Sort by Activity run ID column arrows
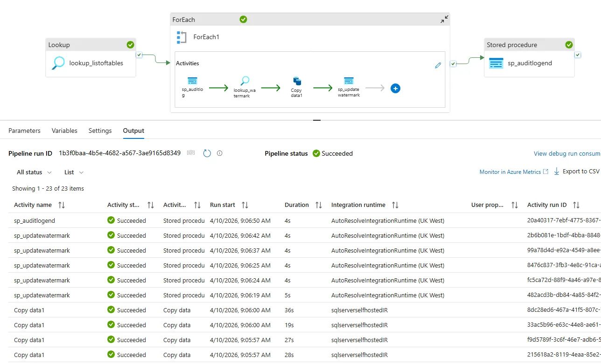The width and height of the screenshot is (601, 364). click(576, 205)
